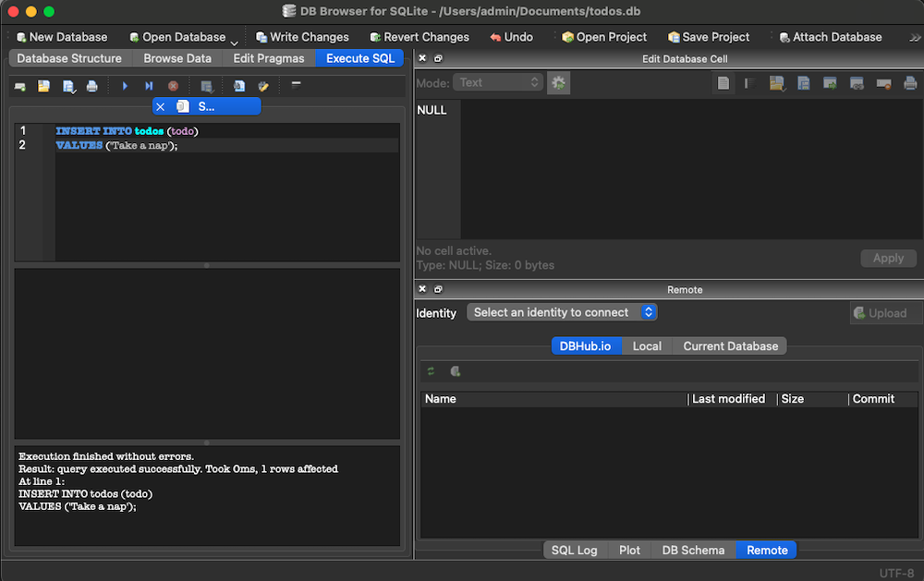Screen dimensions: 924x581
Task: Click the Write Changes button
Action: point(301,37)
